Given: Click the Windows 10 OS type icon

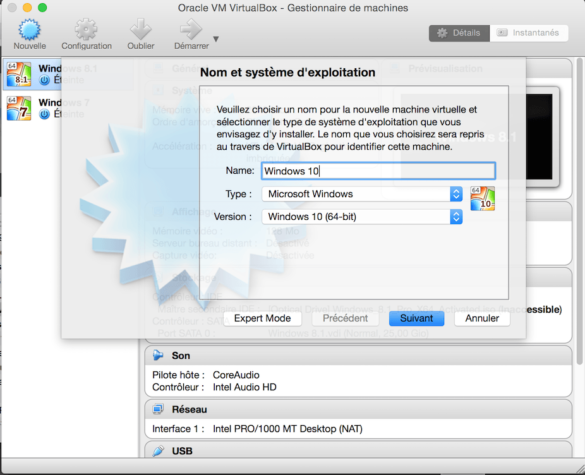Looking at the screenshot, I should tap(482, 199).
